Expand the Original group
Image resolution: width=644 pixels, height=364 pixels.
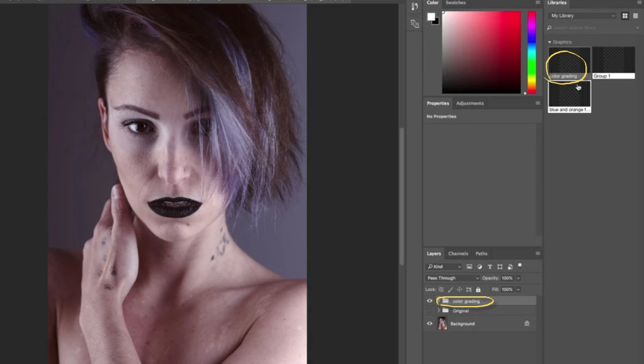[x=439, y=311]
